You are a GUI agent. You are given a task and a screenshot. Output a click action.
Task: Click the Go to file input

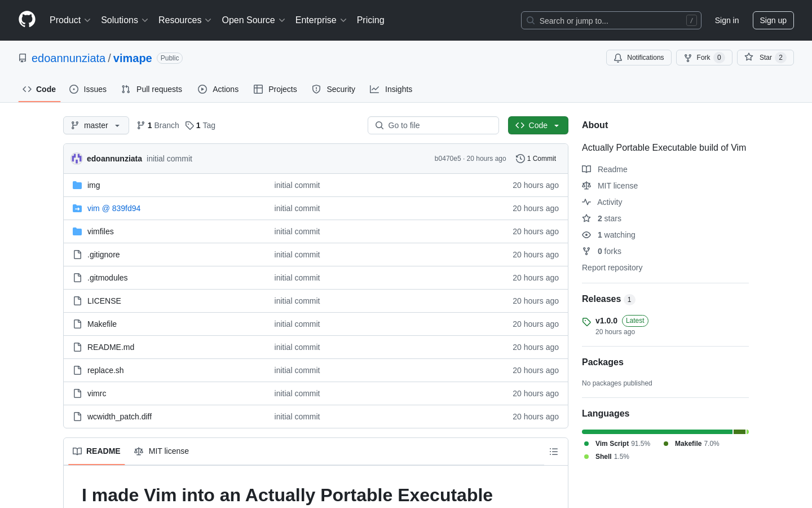(433, 125)
